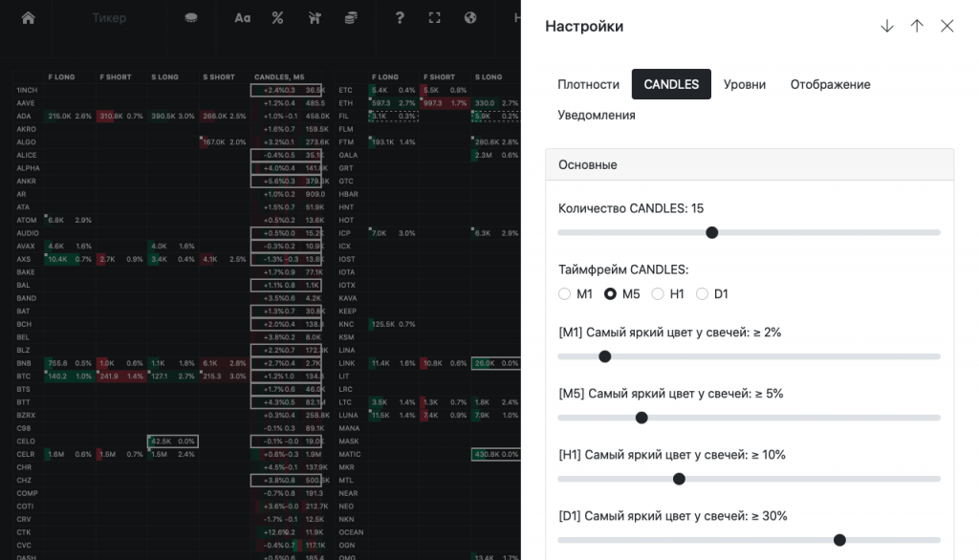Toggle fullscreen mode icon
Viewport: 979px width, 560px height.
pyautogui.click(x=435, y=18)
